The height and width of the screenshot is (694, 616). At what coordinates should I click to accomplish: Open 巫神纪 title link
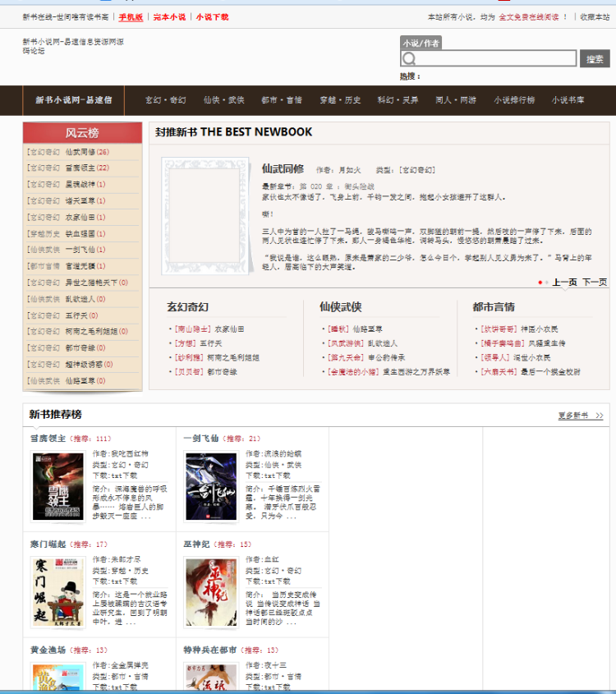(196, 545)
